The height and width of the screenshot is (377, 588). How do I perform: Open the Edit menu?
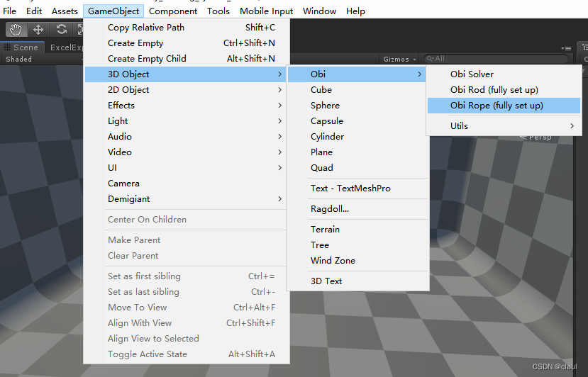click(34, 11)
